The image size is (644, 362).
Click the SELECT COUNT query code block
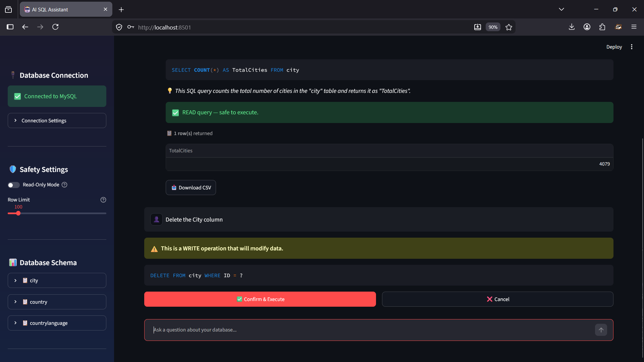(389, 70)
